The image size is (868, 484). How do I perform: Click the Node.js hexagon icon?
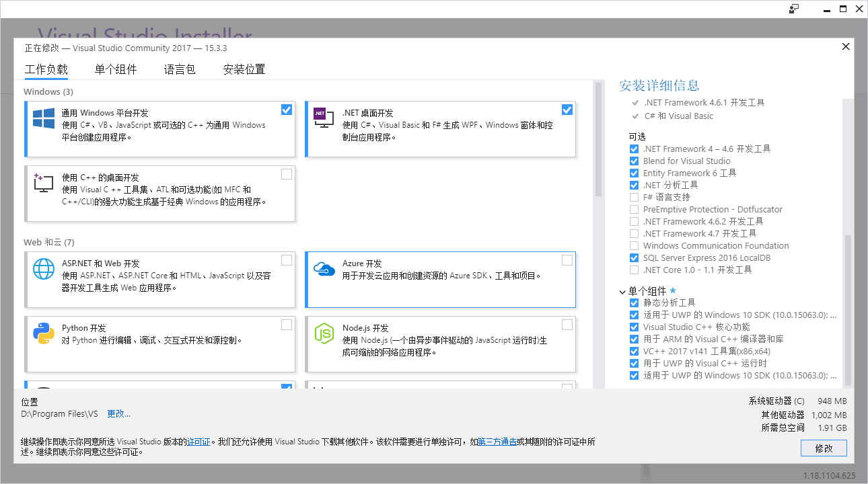324,333
